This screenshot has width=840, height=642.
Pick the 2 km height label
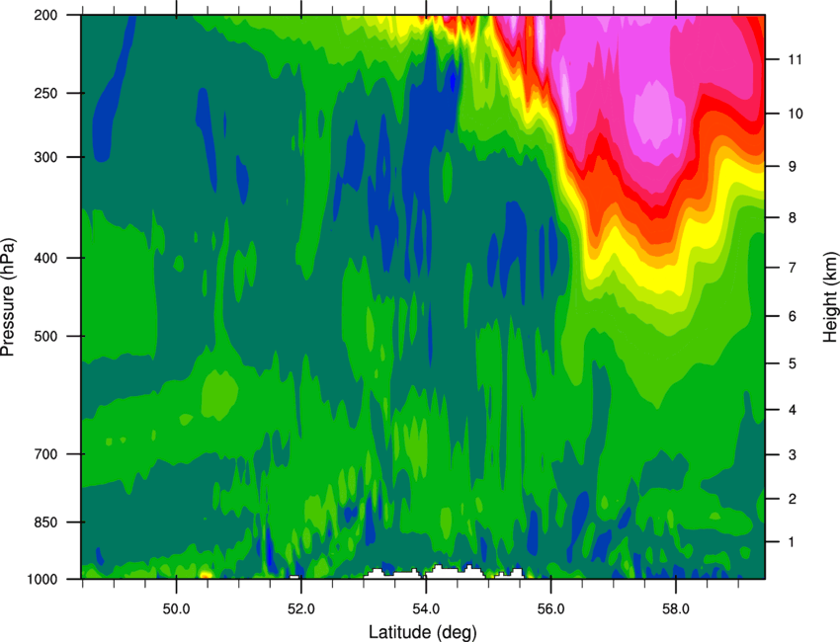(x=792, y=499)
